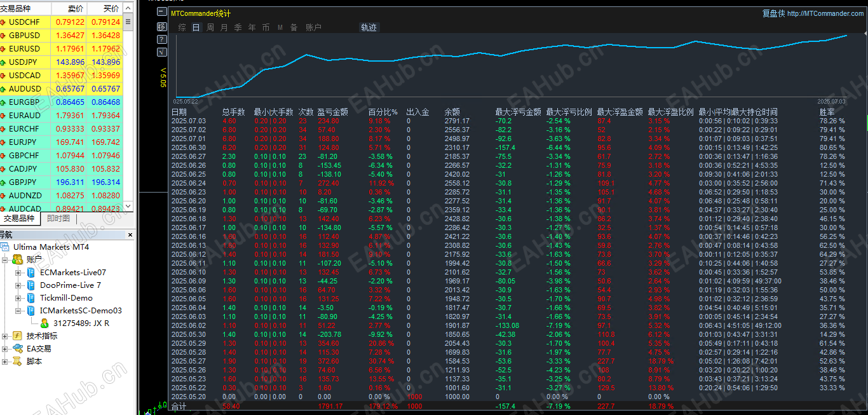Select the EA交易 expert advisor icon
The image size is (868, 415).
point(17,348)
